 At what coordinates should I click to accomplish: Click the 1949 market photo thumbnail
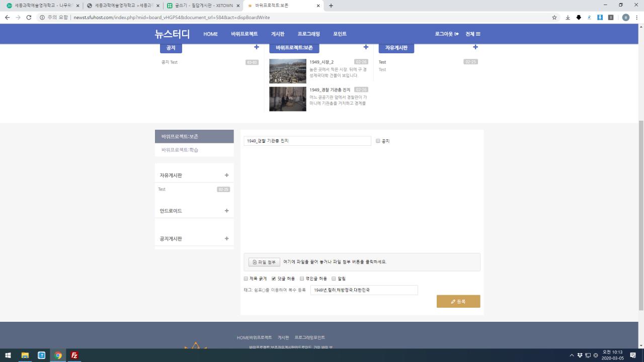click(287, 71)
